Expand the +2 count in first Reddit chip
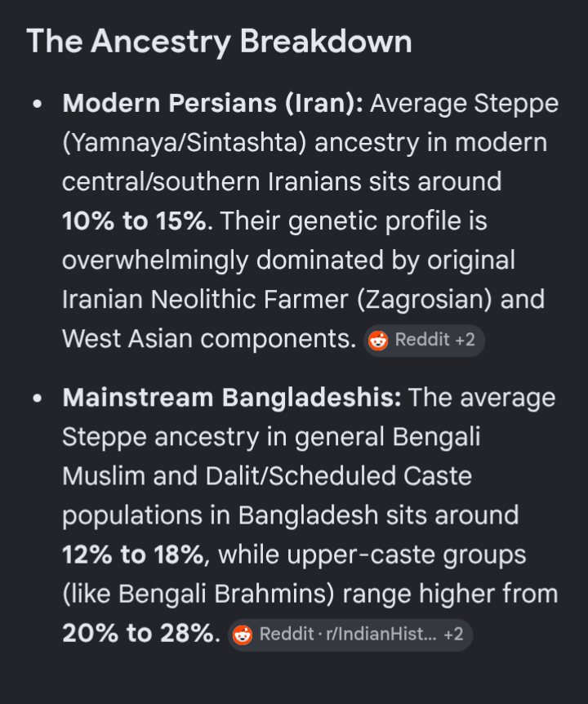 [x=465, y=341]
